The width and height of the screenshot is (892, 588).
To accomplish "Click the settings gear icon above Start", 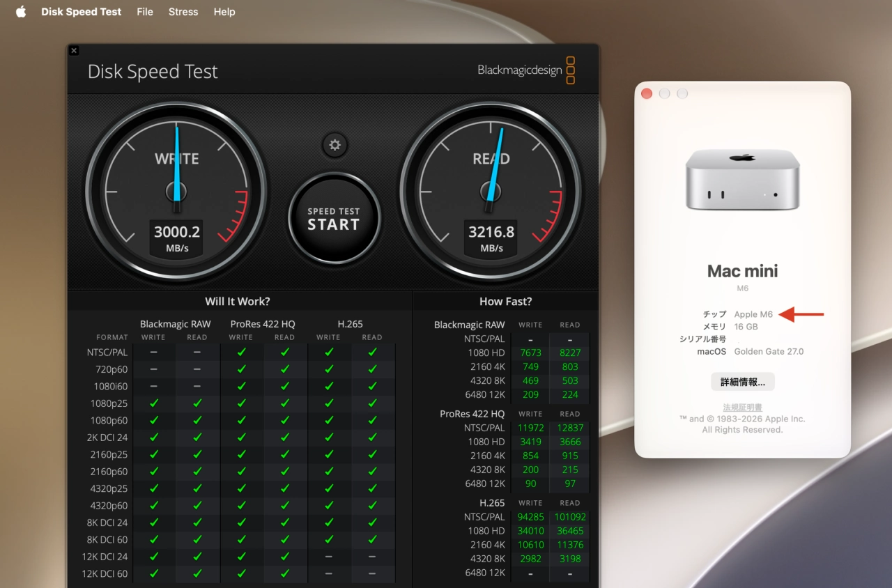I will 334,145.
